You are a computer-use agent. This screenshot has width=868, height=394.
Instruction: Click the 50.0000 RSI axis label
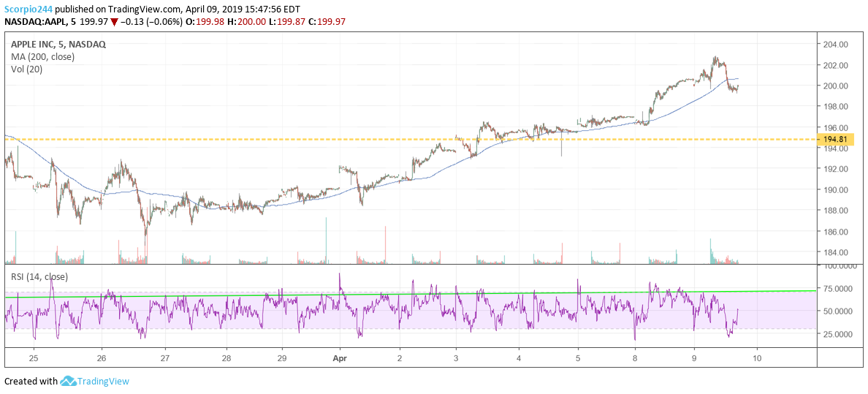(837, 311)
